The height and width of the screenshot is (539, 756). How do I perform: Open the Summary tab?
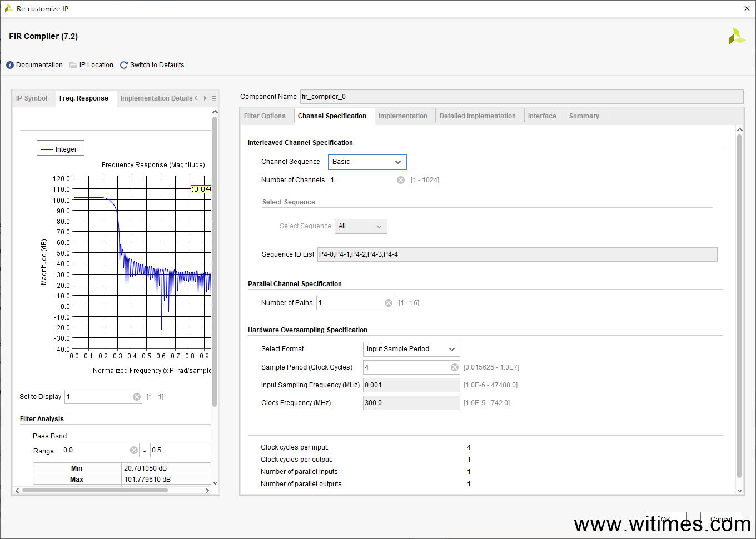tap(584, 116)
